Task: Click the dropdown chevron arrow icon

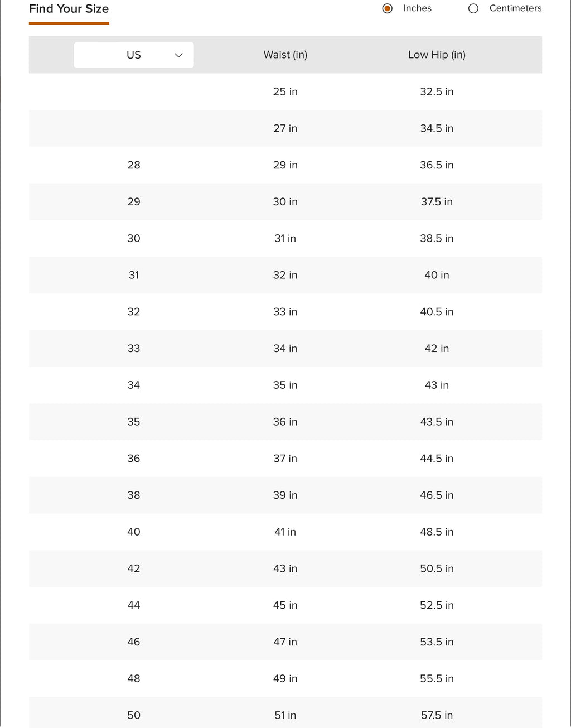Action: [x=178, y=55]
